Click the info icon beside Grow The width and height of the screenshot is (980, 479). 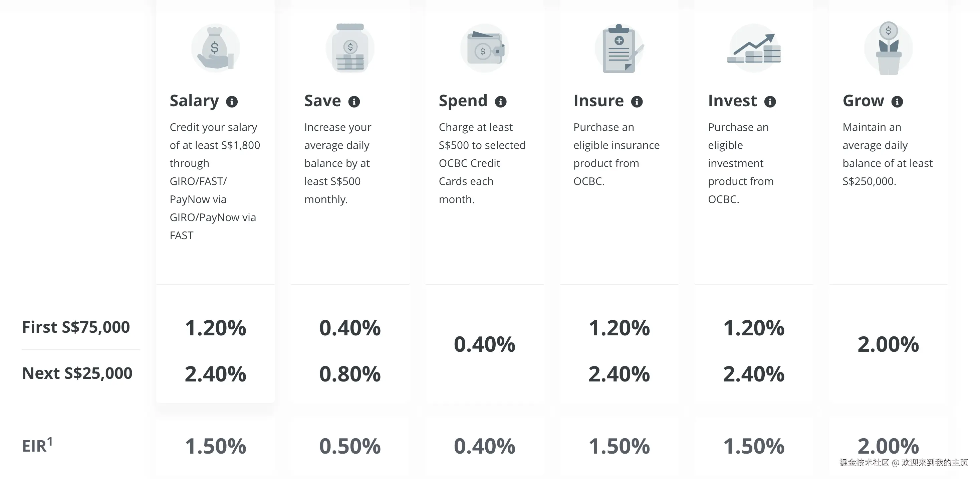coord(897,102)
